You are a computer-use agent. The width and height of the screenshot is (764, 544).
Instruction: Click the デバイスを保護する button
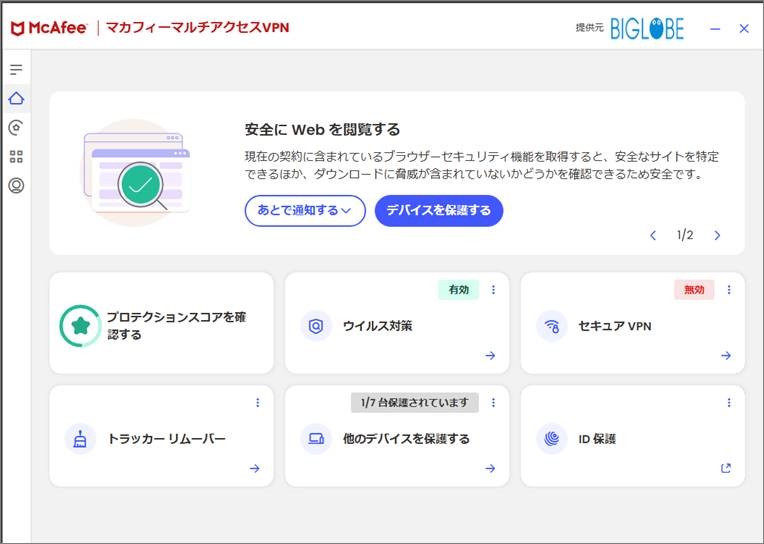[439, 211]
